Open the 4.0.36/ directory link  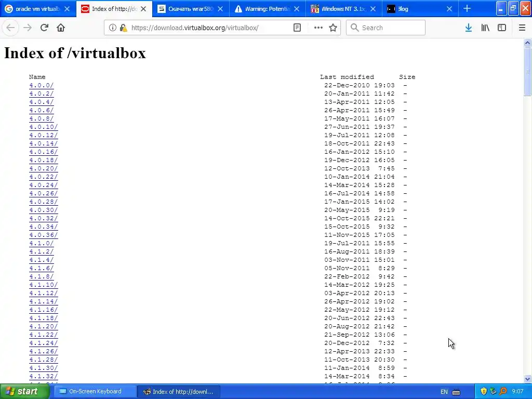click(44, 235)
